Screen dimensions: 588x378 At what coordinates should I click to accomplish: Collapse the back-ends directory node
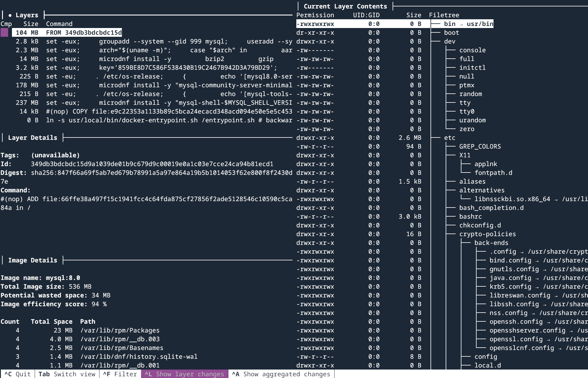coord(491,243)
